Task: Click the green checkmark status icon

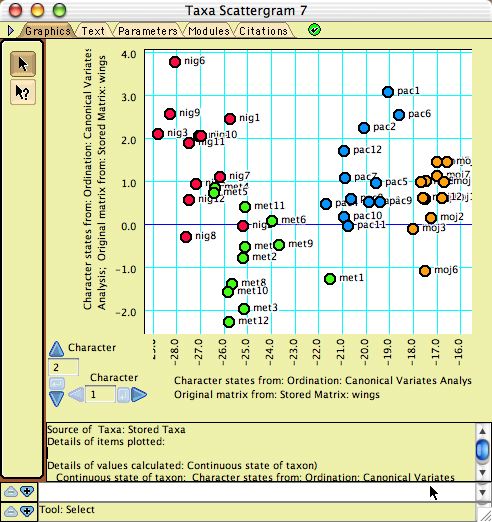Action: click(x=314, y=30)
